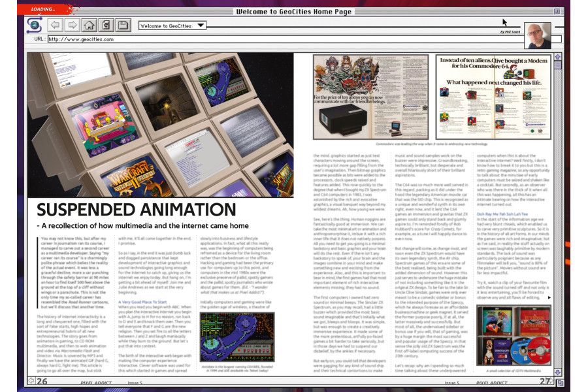The height and width of the screenshot is (392, 588).
Task: Click the continuation arrow ending the last column
Action: [549, 297]
